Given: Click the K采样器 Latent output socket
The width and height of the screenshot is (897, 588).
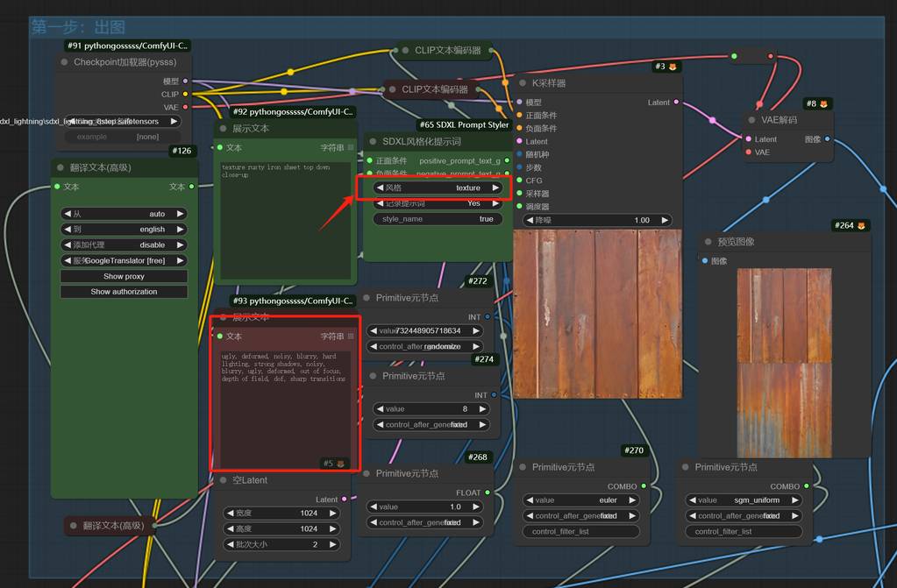Looking at the screenshot, I should [x=676, y=103].
